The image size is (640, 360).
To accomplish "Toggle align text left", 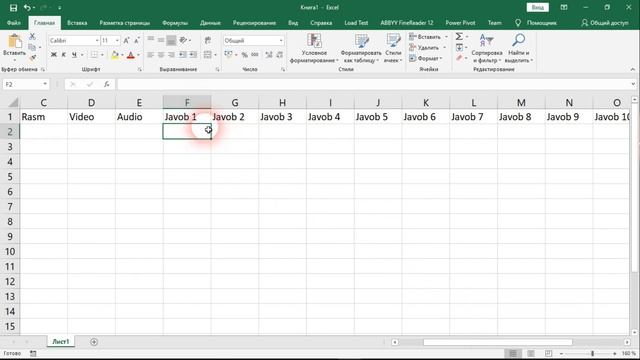I will coord(151,55).
